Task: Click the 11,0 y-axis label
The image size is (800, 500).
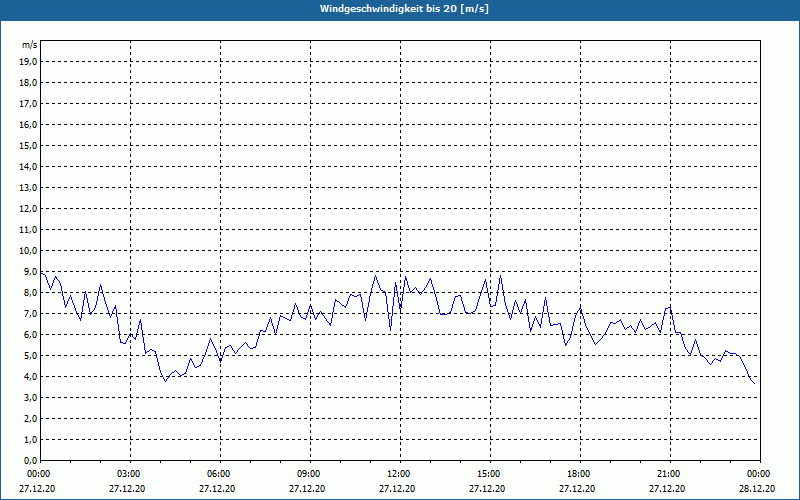Action: click(x=29, y=230)
